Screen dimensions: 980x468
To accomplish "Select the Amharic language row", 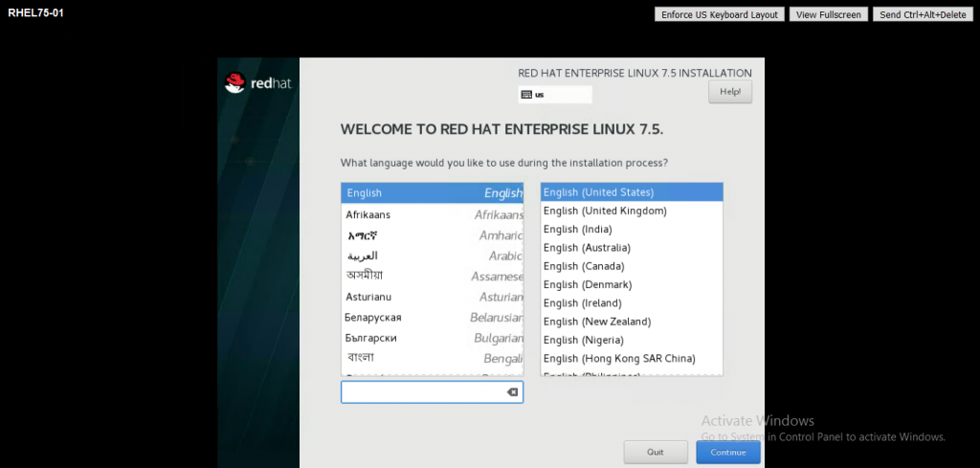I will [432, 235].
